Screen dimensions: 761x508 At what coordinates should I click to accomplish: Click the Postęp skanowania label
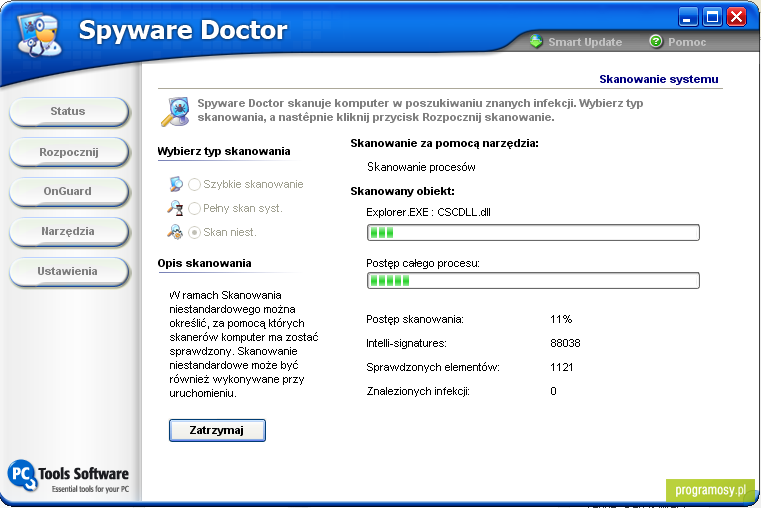415,319
